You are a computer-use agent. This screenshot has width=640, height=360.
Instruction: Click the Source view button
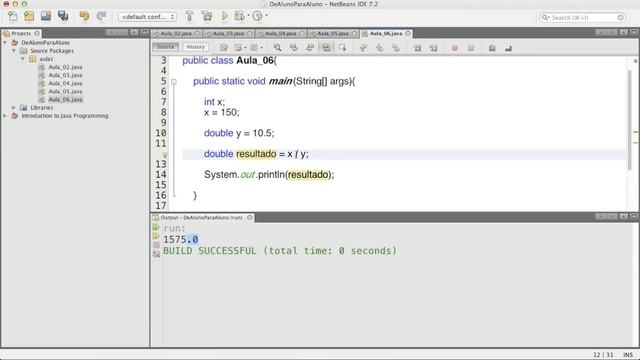tap(165, 47)
